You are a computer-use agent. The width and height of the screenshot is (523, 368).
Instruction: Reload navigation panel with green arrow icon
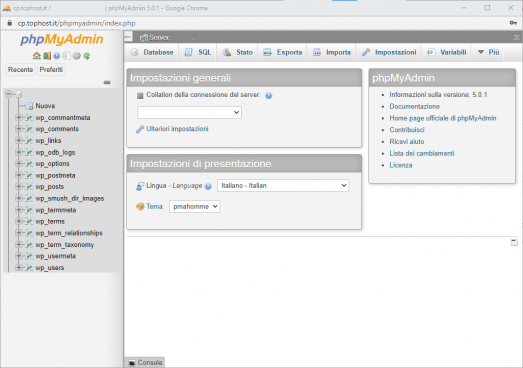tap(87, 56)
